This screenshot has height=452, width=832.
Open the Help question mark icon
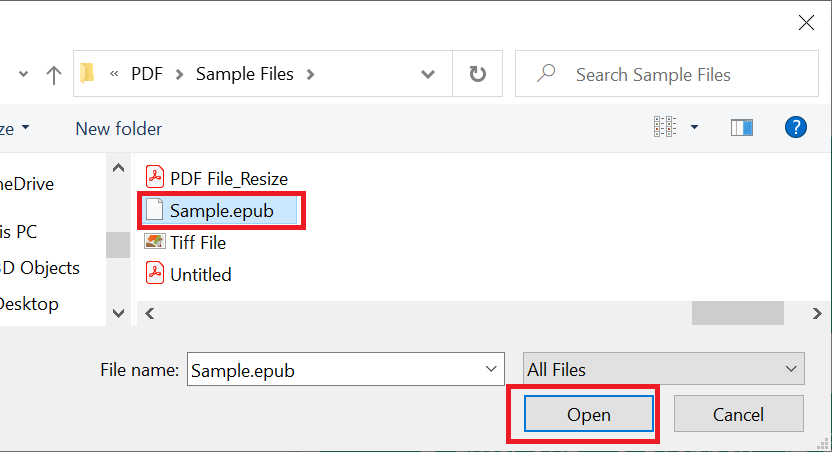tap(795, 127)
